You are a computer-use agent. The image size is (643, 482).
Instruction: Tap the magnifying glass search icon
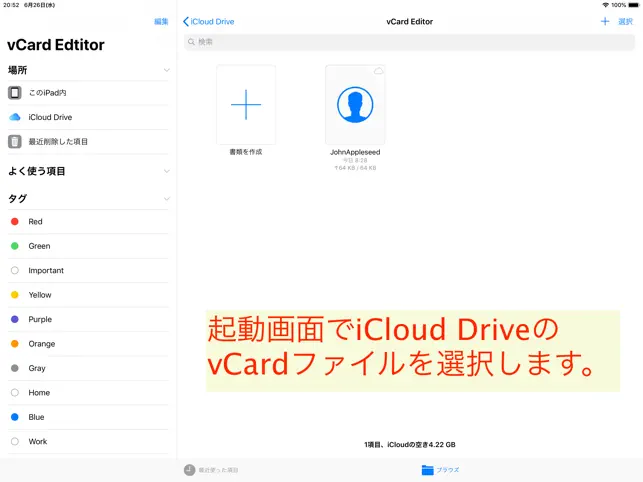191,42
